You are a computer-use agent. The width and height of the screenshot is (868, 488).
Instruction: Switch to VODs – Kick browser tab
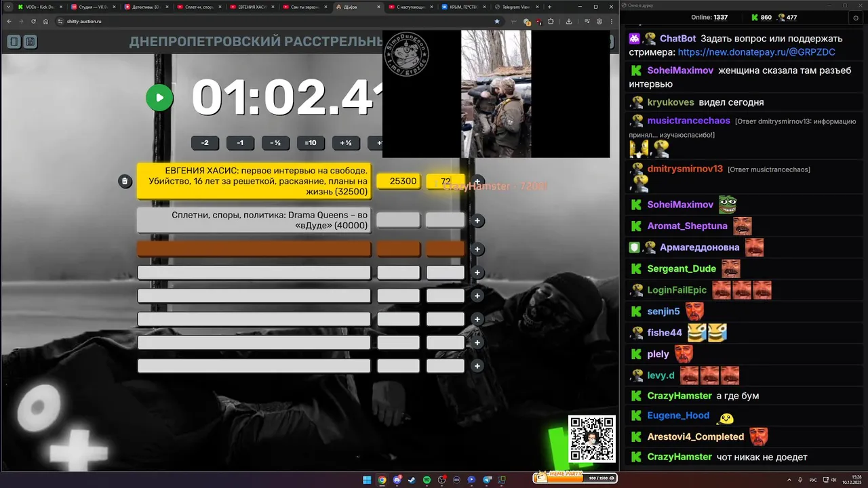click(x=39, y=7)
